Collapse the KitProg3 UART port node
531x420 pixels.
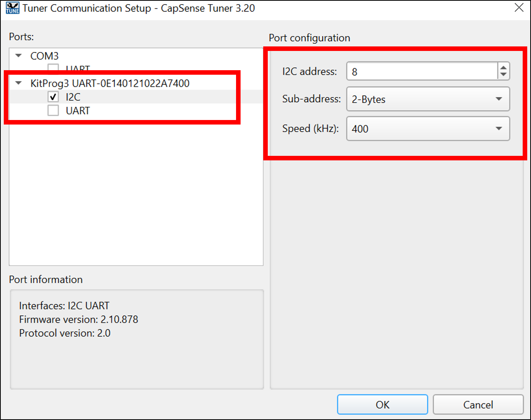click(x=18, y=83)
